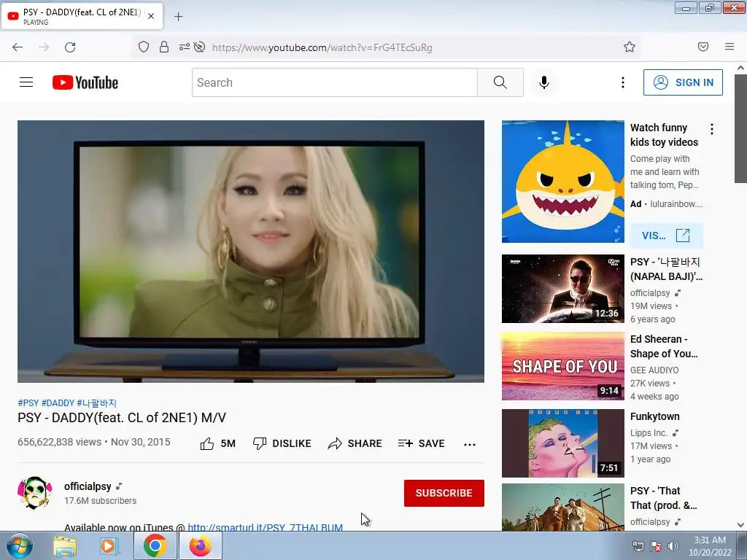Go to the YouTube home logo
This screenshot has height=560, width=747.
(x=85, y=82)
